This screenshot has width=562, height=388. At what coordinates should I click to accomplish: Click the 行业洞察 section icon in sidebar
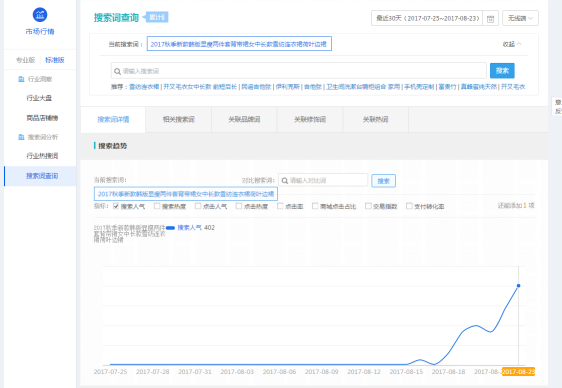click(21, 79)
